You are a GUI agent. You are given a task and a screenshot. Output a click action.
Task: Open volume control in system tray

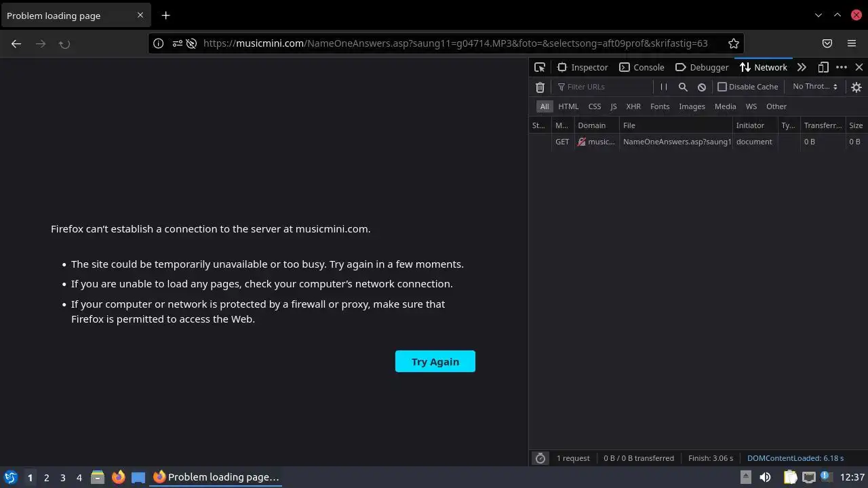point(765,477)
